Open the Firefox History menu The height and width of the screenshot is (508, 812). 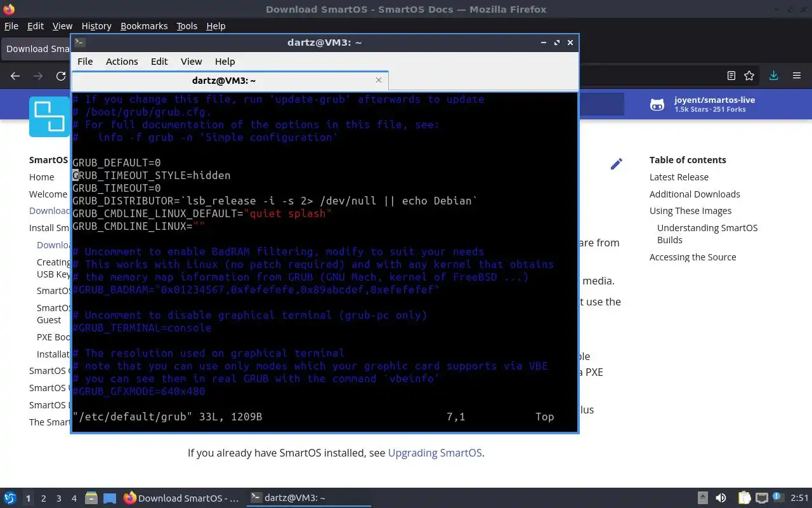click(96, 26)
